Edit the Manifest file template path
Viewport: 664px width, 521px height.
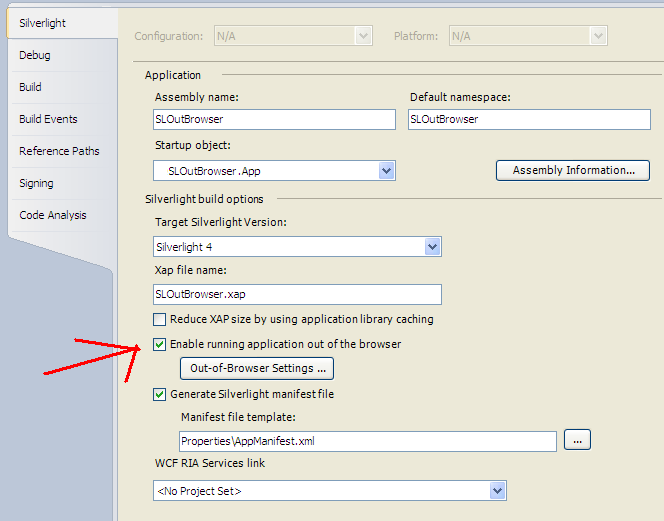pos(367,441)
